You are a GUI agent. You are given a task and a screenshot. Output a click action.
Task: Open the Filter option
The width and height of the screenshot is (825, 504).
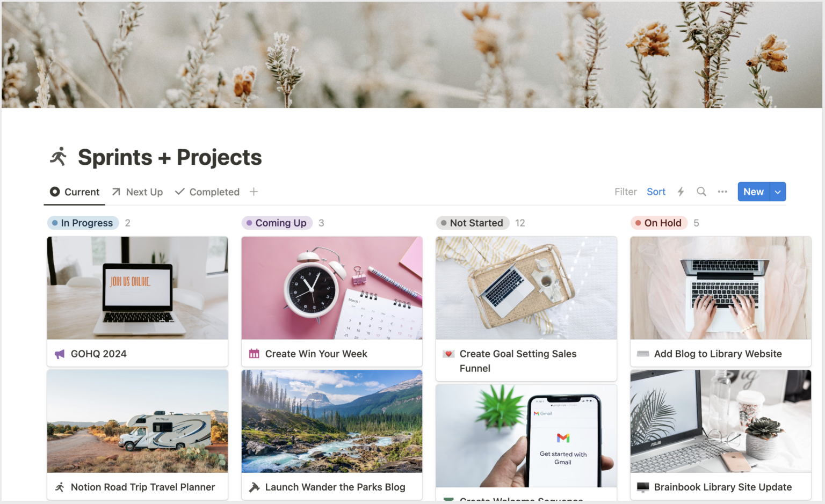(626, 192)
